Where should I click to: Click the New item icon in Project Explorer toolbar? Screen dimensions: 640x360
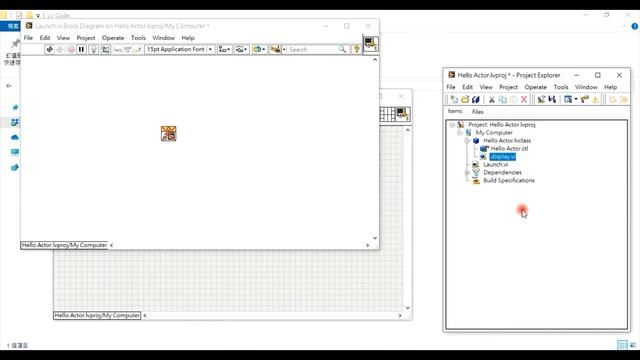(x=454, y=99)
